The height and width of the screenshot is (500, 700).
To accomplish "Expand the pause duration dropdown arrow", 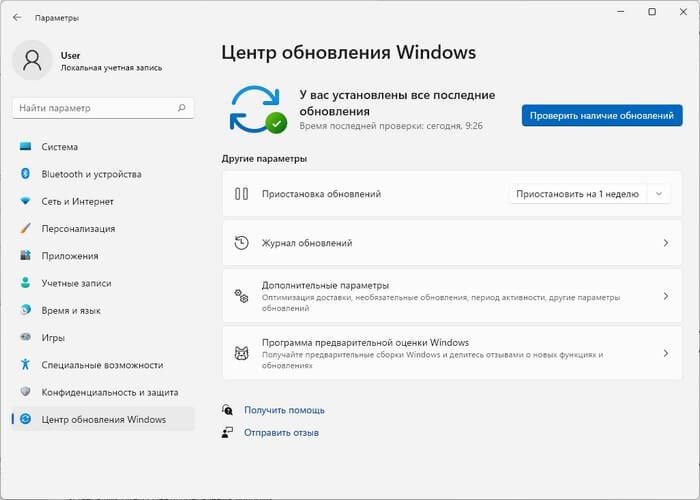I will pos(658,194).
